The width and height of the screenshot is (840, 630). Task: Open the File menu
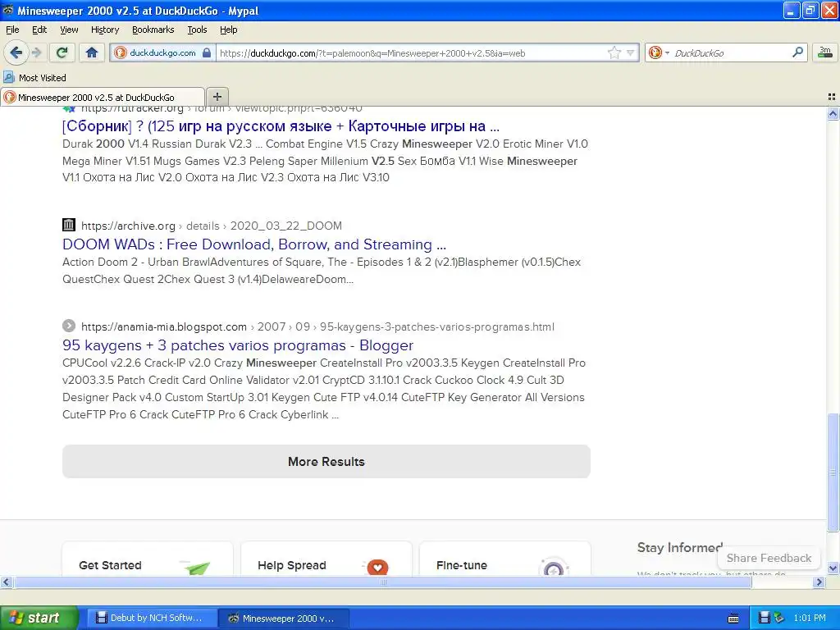(12, 30)
